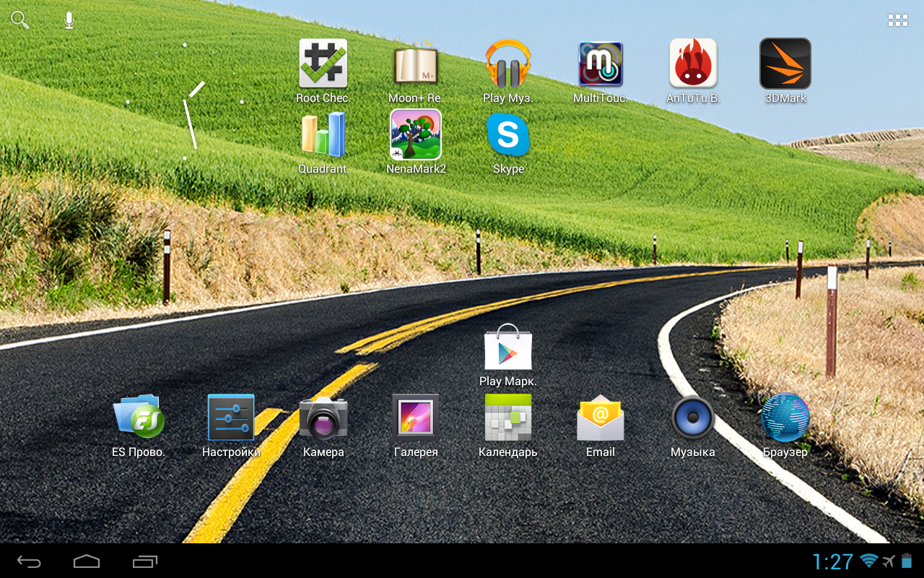Start voice search with microphone icon
The image size is (924, 578).
[69, 20]
